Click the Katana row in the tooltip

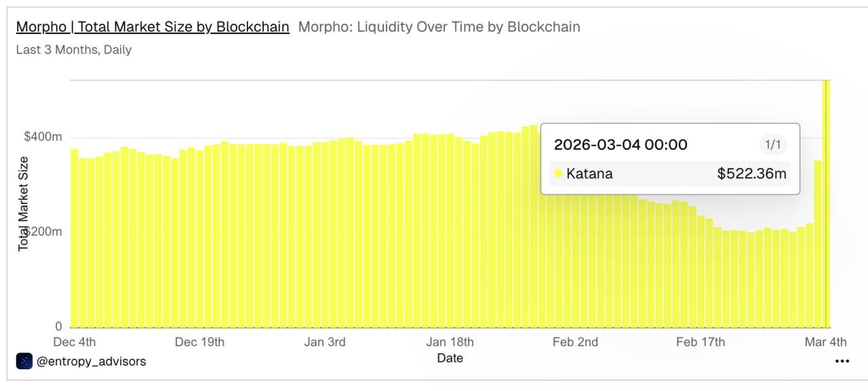[670, 173]
